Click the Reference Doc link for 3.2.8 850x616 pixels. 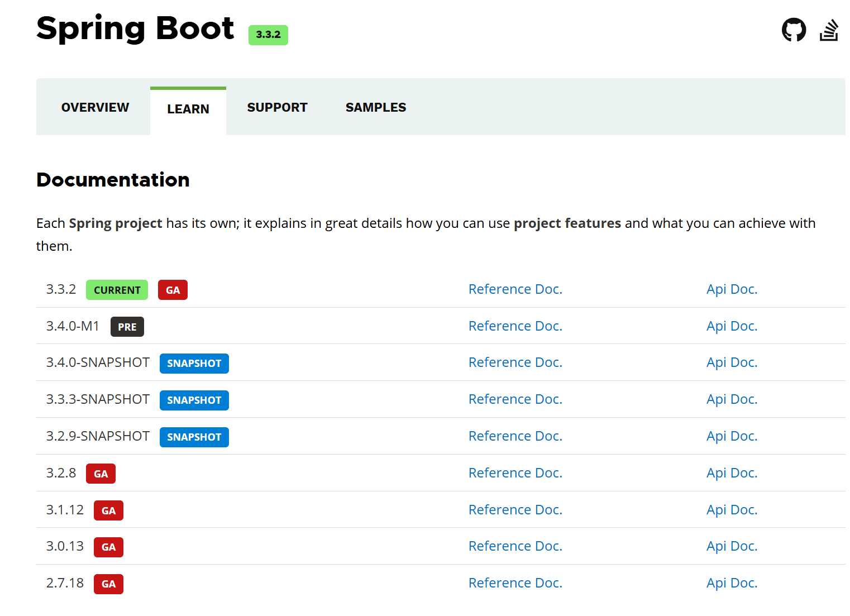pyautogui.click(x=515, y=472)
